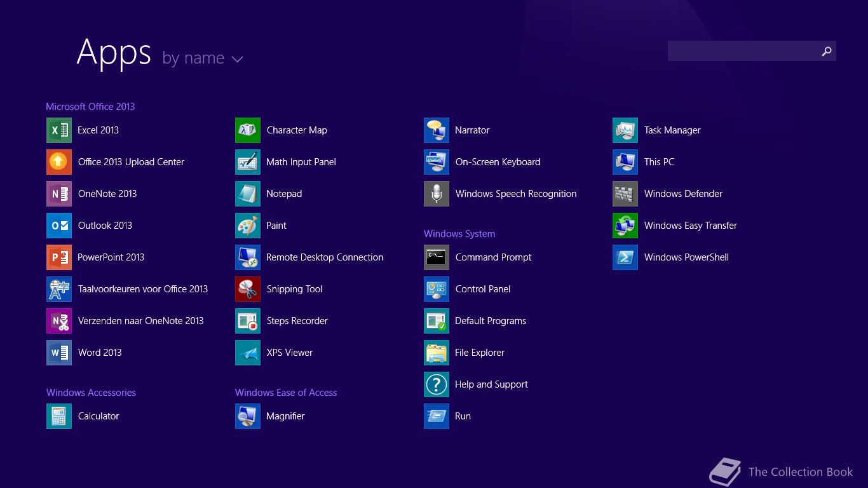This screenshot has height=488, width=868.
Task: Open the Control Panel icon
Action: [437, 289]
